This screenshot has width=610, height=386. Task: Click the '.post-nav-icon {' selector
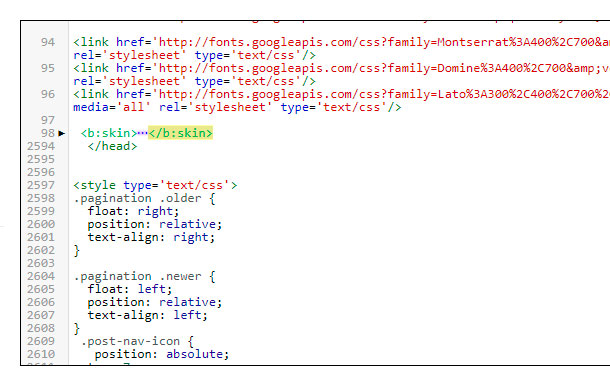tap(137, 341)
